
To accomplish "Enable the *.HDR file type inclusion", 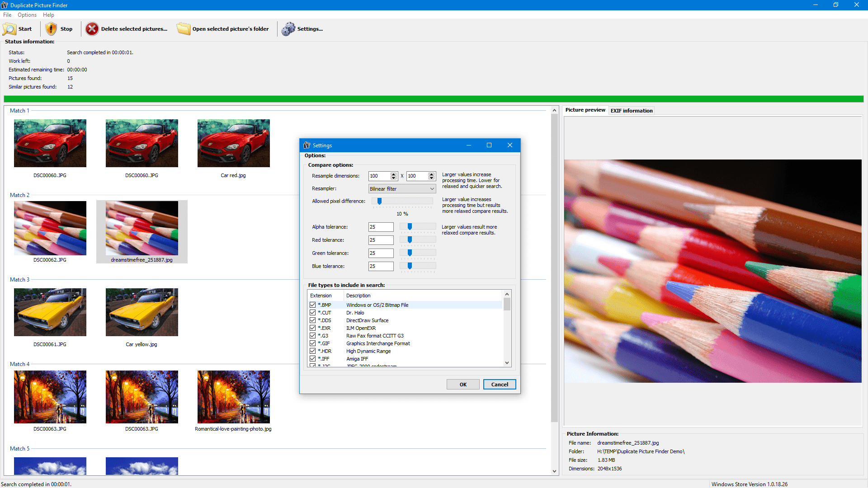I will click(312, 350).
